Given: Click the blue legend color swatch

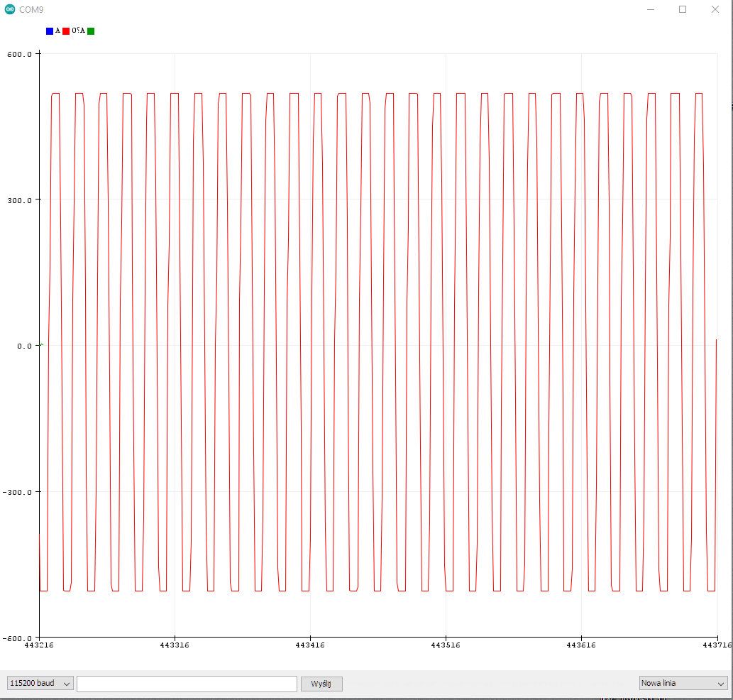Looking at the screenshot, I should [50, 31].
